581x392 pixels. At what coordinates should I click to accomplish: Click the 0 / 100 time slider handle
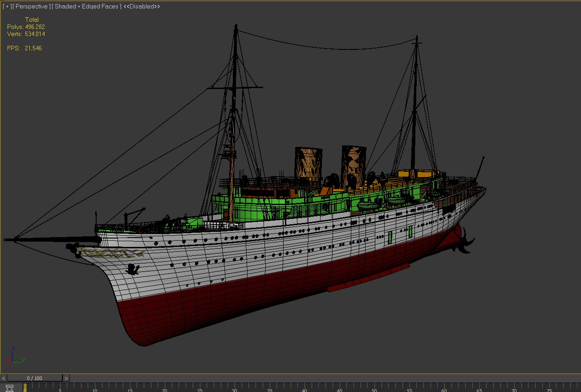click(35, 378)
